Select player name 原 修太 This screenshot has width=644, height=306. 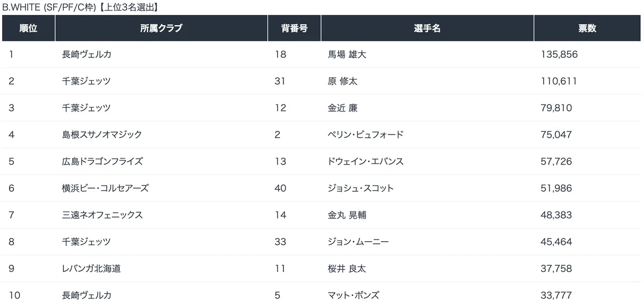click(342, 81)
